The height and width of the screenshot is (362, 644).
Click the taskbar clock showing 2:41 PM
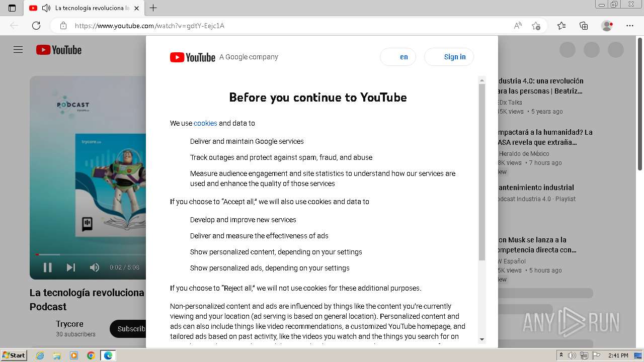tap(618, 355)
